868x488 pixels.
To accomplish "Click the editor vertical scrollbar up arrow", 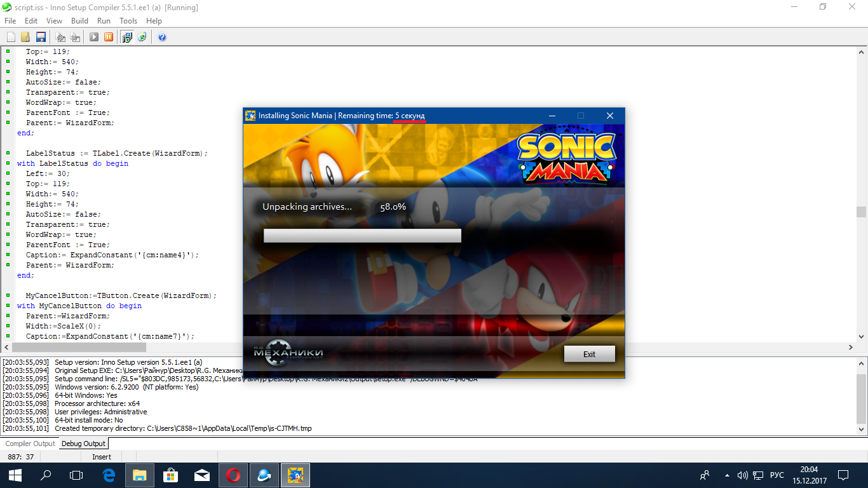I will click(861, 52).
